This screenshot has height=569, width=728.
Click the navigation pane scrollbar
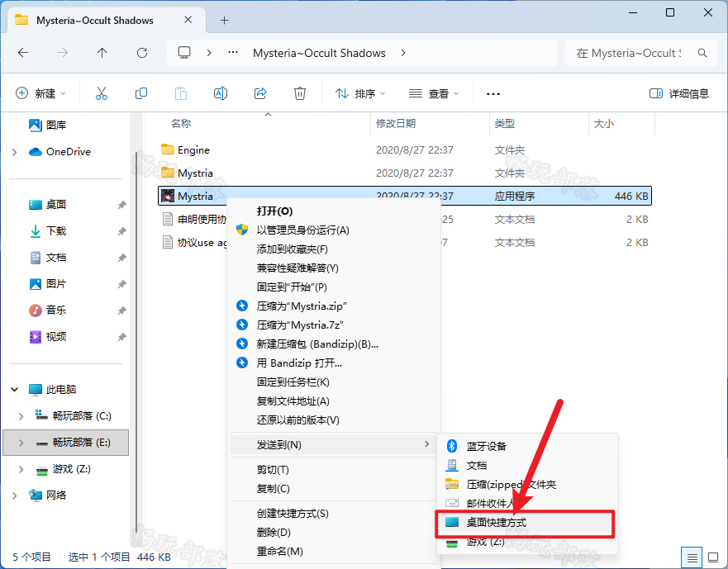point(136,344)
